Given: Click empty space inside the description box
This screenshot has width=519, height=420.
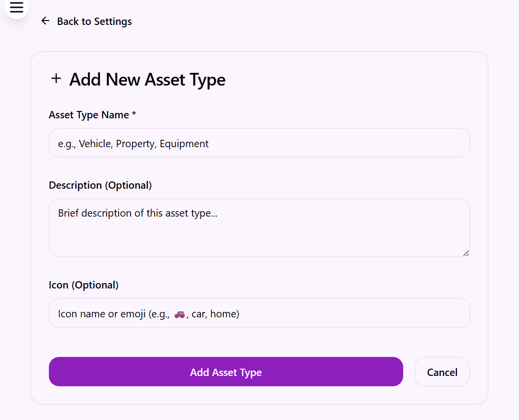Looking at the screenshot, I should 259,239.
